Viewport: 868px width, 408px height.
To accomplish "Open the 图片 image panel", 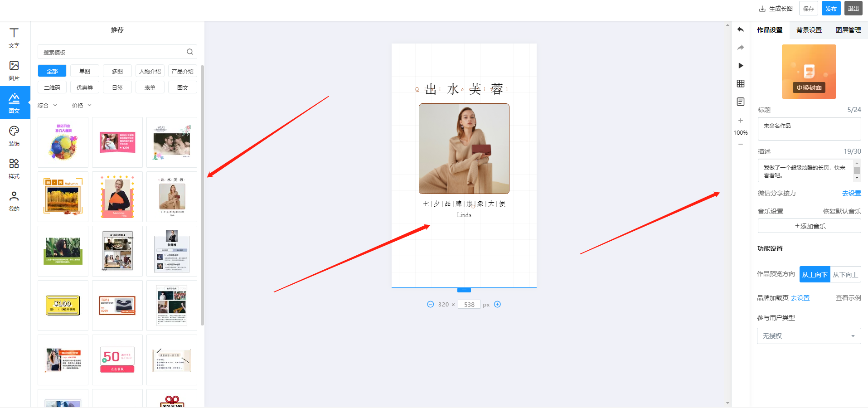I will [14, 71].
